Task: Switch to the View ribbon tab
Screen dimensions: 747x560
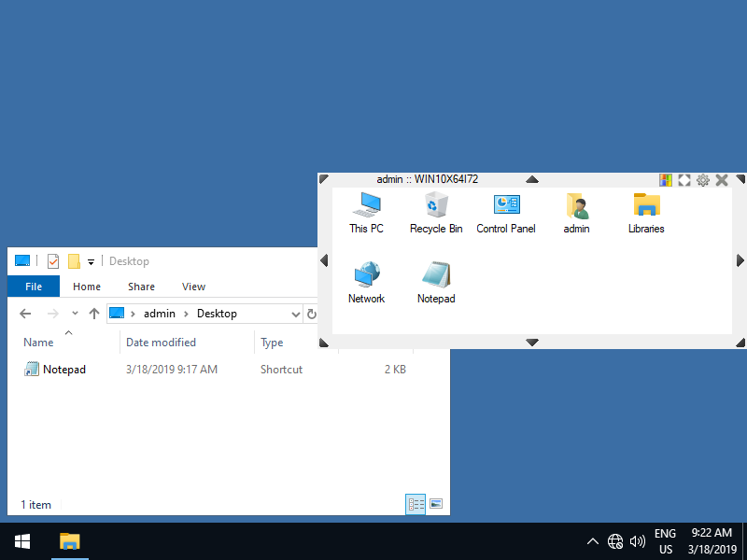Action: 193,287
